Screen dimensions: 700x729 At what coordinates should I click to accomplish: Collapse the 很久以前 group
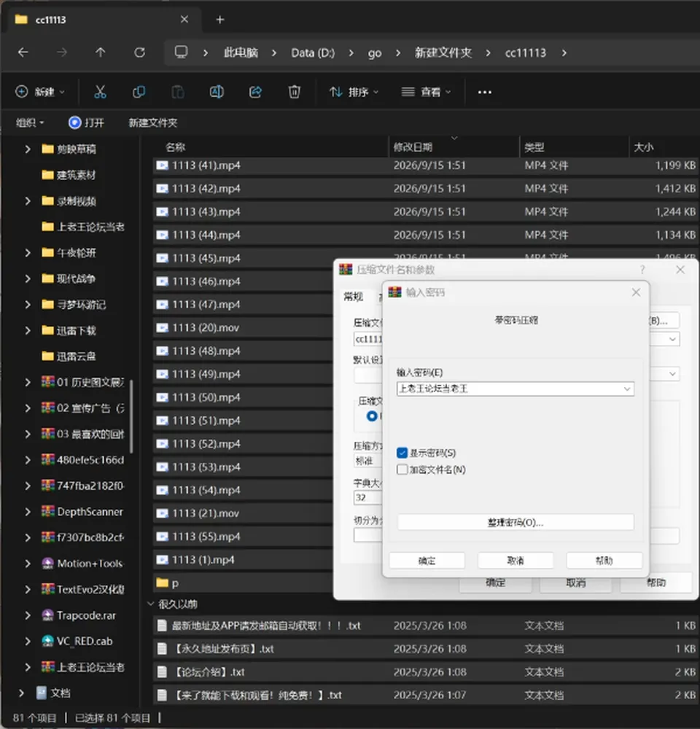(x=150, y=604)
